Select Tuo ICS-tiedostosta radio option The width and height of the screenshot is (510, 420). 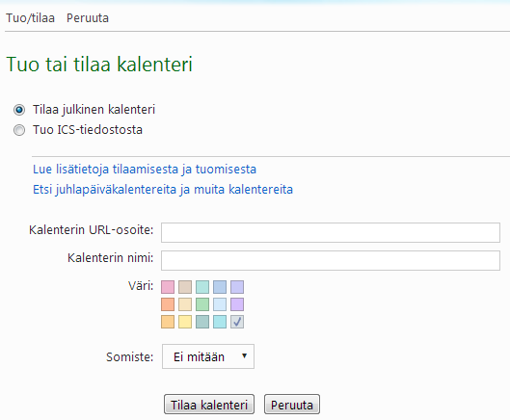coord(19,130)
